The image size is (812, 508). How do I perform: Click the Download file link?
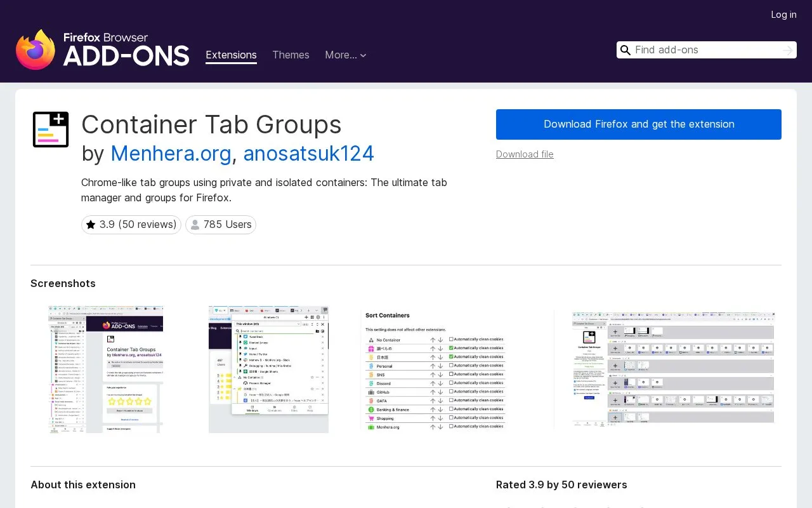click(x=525, y=154)
